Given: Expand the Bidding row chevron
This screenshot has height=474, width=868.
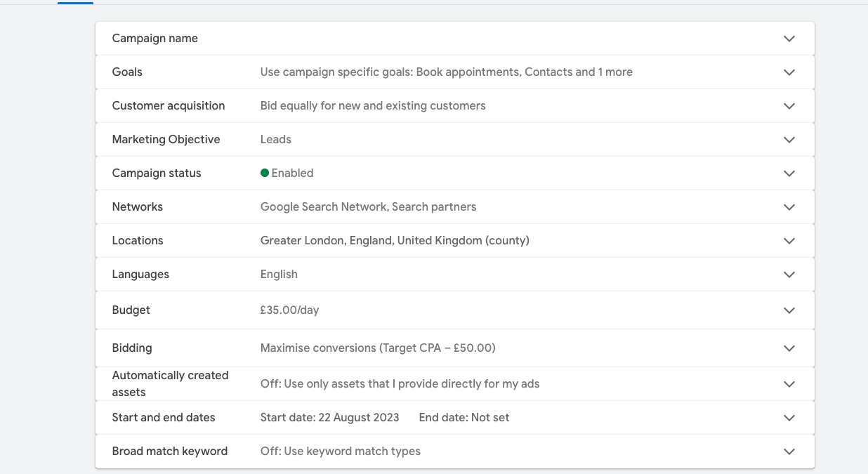Looking at the screenshot, I should pos(789,348).
